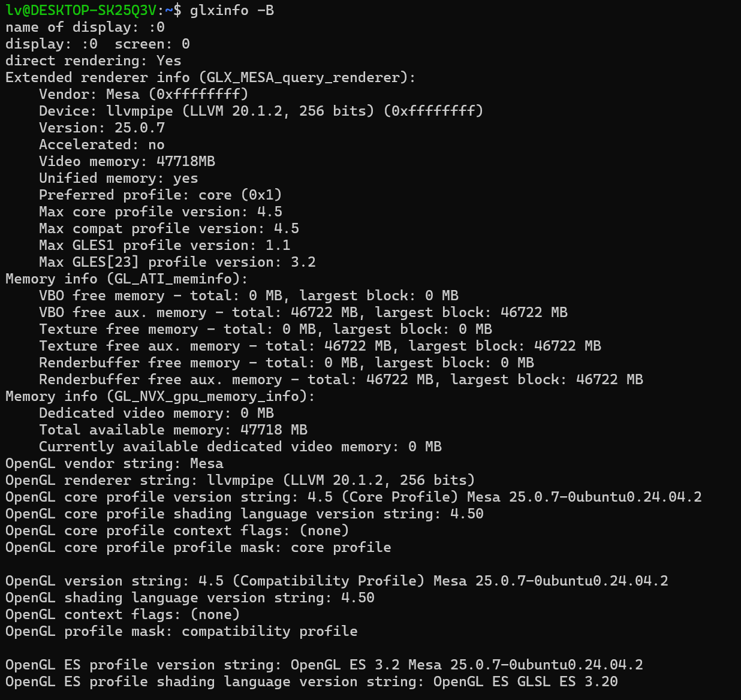Click the lv@DESKTOP-SK25Q3V prompt text
Viewport: 741px width, 700px height.
(81, 10)
